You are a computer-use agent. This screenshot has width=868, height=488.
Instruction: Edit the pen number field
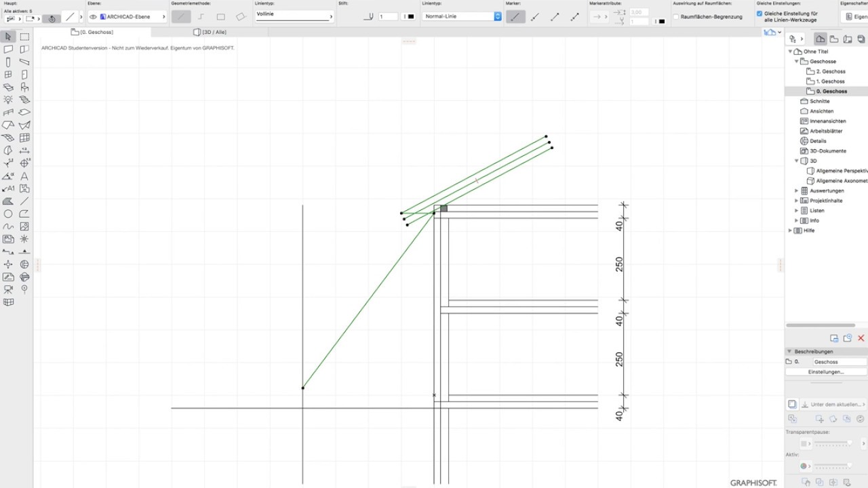(x=388, y=17)
